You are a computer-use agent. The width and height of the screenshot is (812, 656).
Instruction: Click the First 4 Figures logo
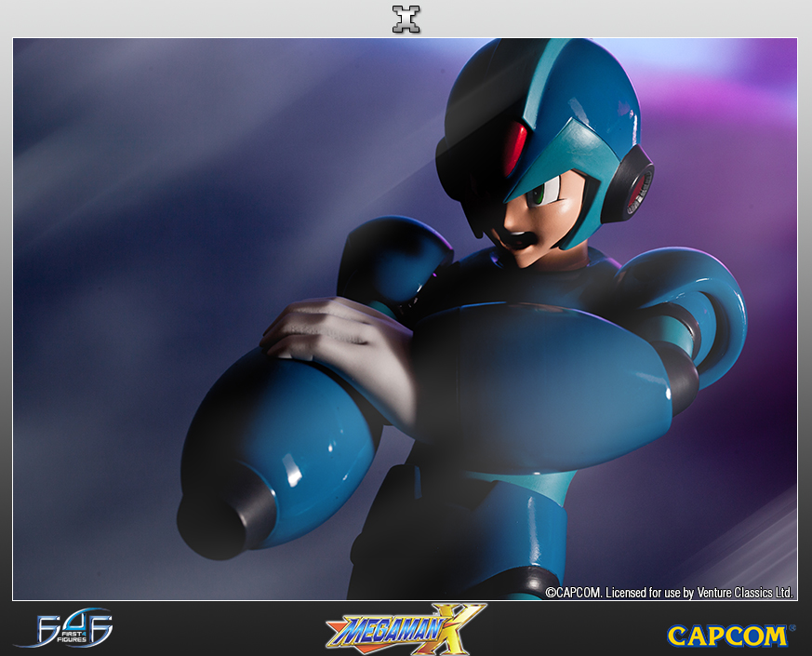65,628
